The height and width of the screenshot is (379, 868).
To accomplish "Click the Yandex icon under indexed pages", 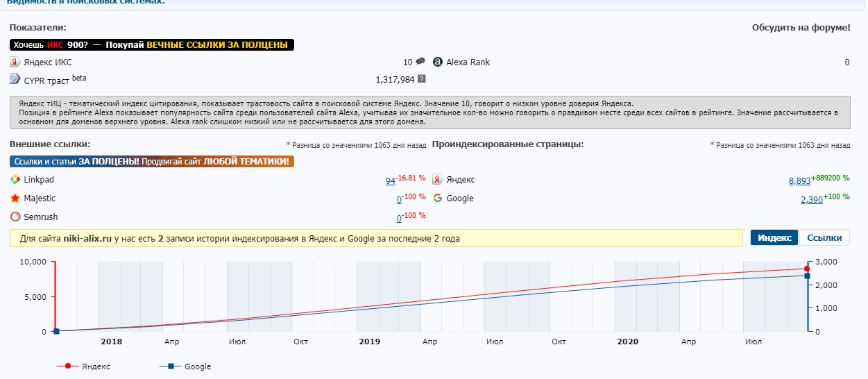I will (437, 179).
